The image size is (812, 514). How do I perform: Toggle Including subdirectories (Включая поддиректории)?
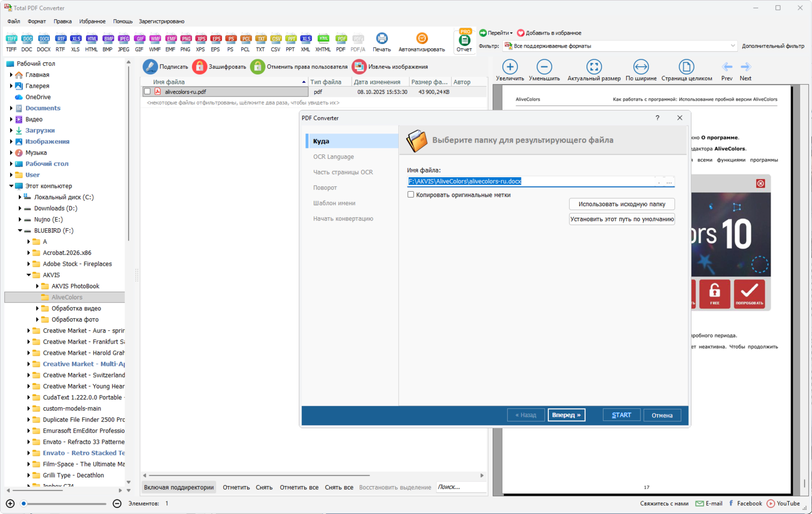pos(179,487)
